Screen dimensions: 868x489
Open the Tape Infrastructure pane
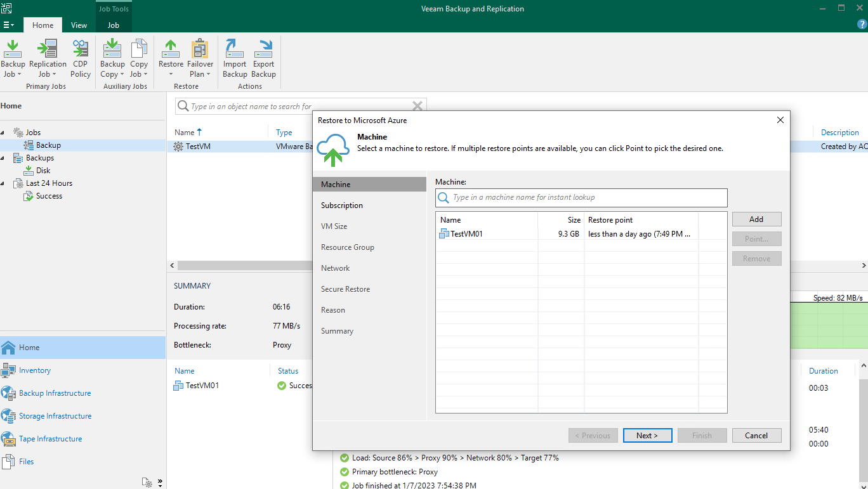click(x=82, y=439)
